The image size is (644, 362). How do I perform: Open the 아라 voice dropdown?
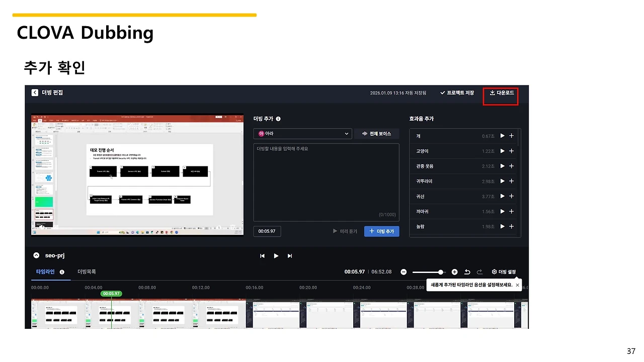pyautogui.click(x=302, y=134)
